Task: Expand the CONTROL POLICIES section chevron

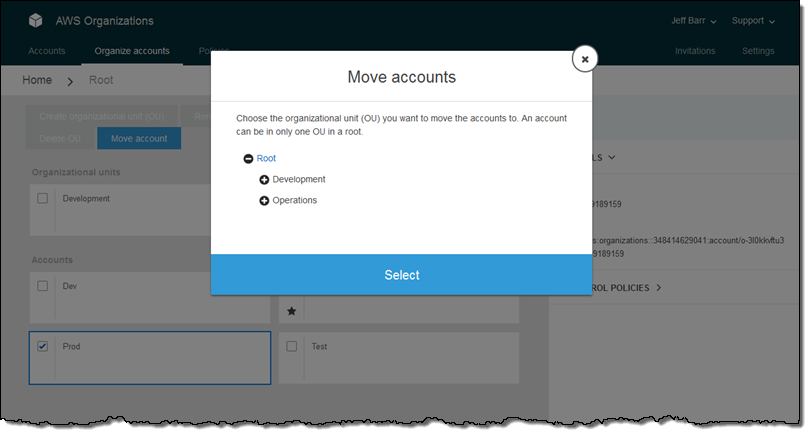Action: pos(659,288)
